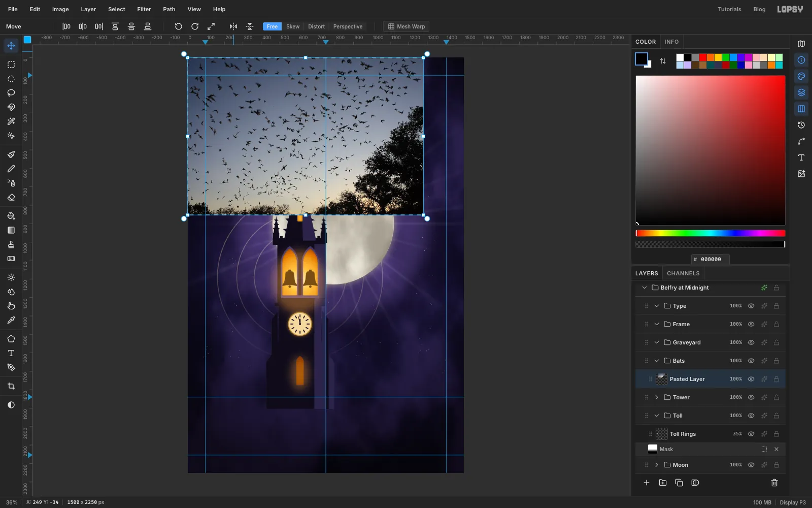
Task: Delete the selected layer with the trash icon
Action: pyautogui.click(x=774, y=483)
